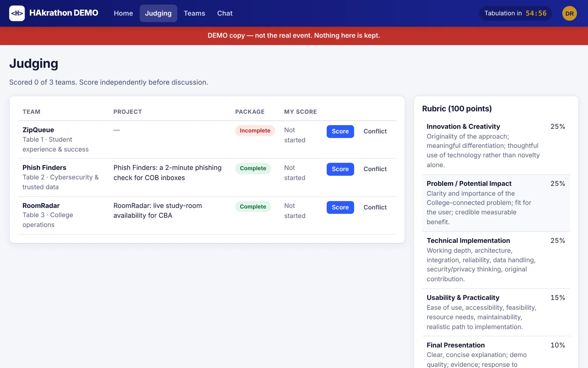Click the HAkrathon logo icon
This screenshot has width=588, height=368.
tap(17, 13)
